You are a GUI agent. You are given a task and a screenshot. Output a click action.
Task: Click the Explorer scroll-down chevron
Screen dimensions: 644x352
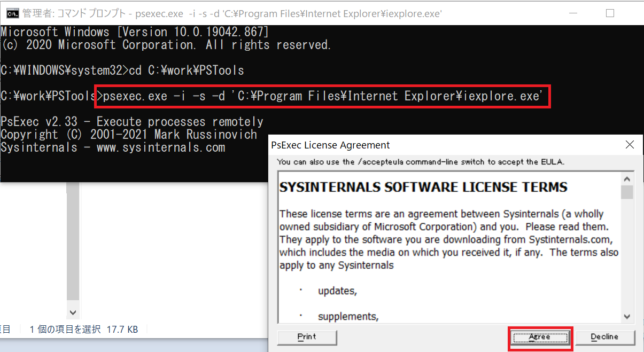[72, 312]
